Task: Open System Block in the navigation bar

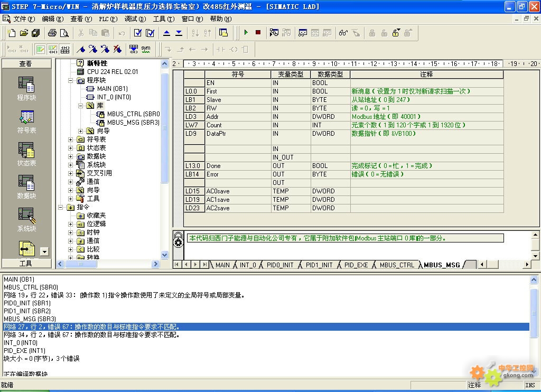Action: click(26, 220)
